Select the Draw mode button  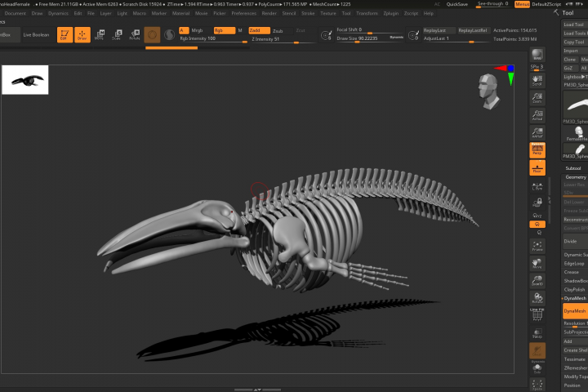pyautogui.click(x=82, y=34)
